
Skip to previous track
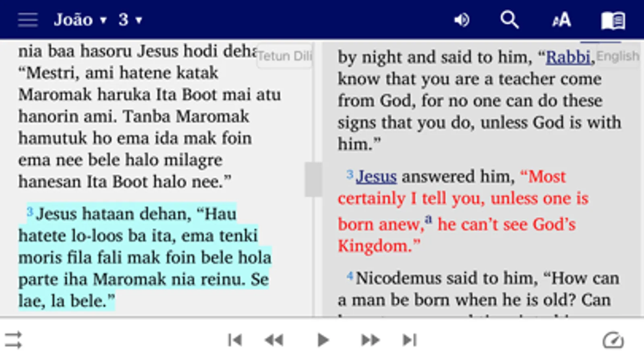pyautogui.click(x=235, y=340)
